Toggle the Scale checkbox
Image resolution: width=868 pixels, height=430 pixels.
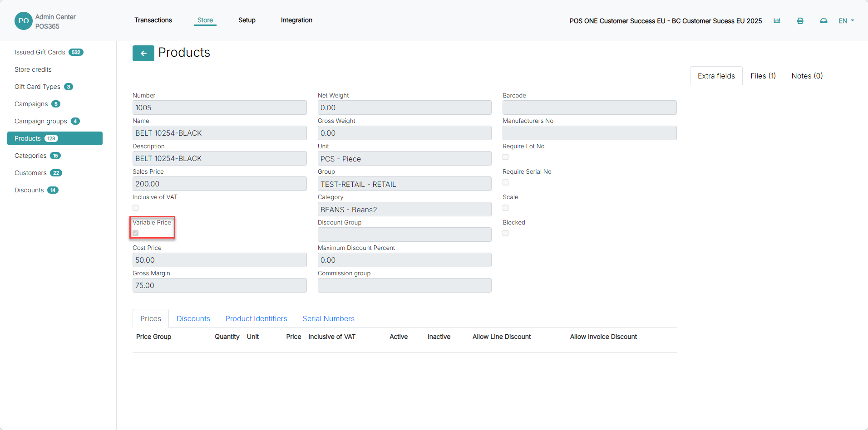coord(506,208)
